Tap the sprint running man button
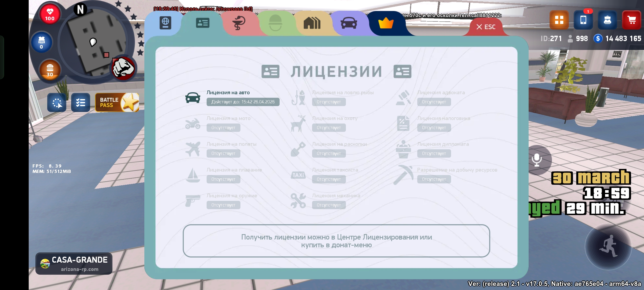Viewport: 644px width, 290px height. coord(608,247)
